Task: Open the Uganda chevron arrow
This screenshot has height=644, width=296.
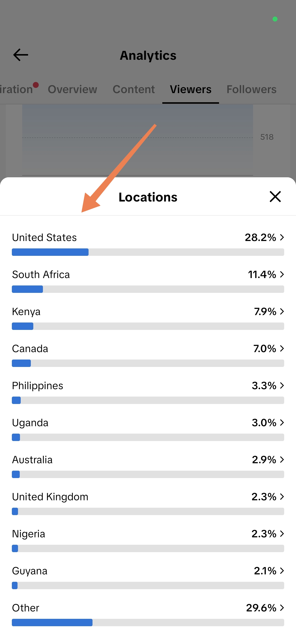Action: point(282,423)
